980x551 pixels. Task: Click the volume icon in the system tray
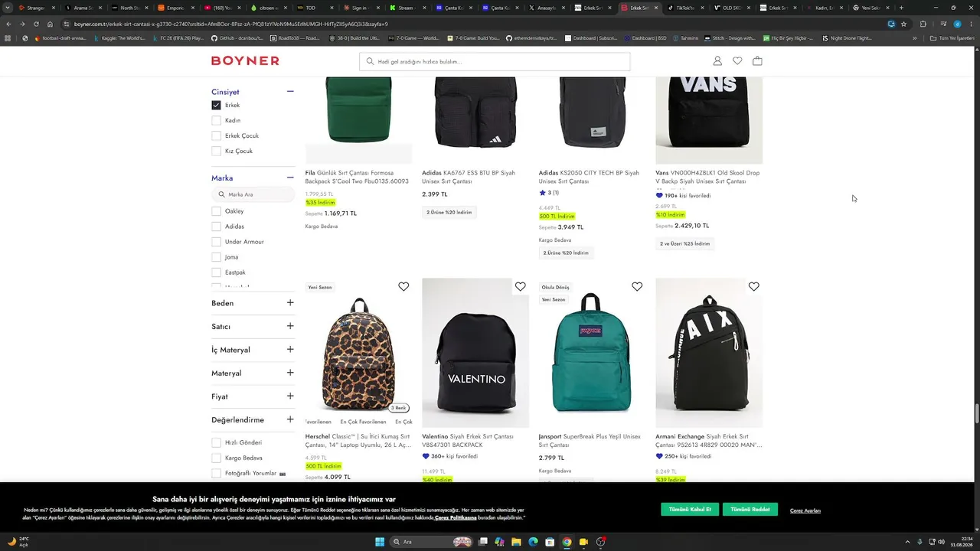coord(942,542)
